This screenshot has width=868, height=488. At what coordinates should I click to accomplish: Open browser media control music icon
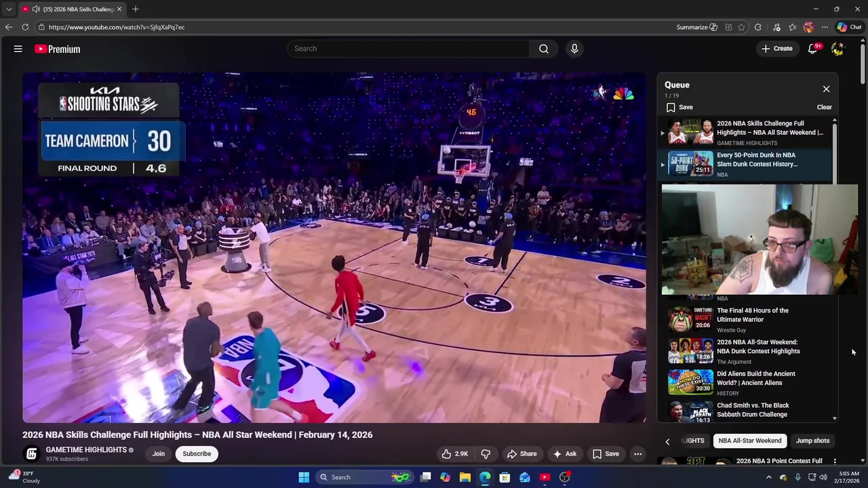coord(776,27)
